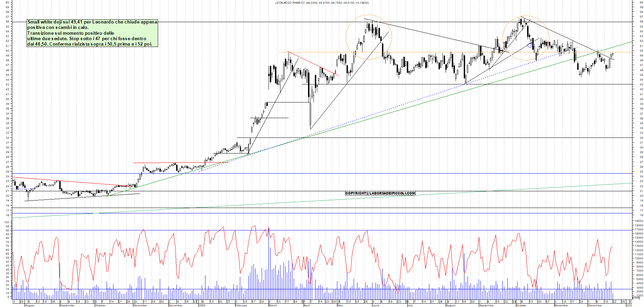
Task: Click the last candlestick, the small white doji
Action: pos(612,54)
